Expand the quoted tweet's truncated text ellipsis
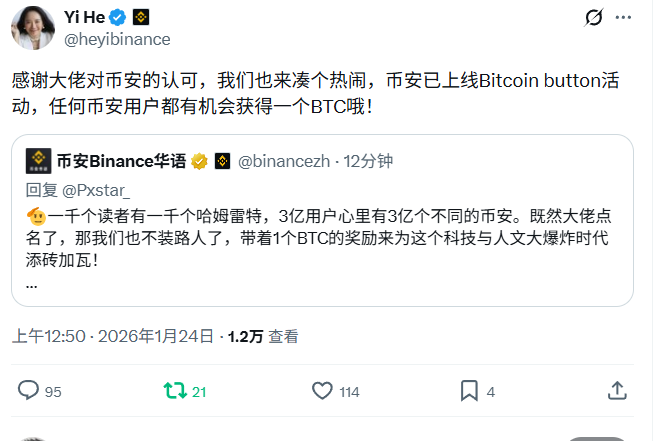This screenshot has height=441, width=666. pos(32,283)
